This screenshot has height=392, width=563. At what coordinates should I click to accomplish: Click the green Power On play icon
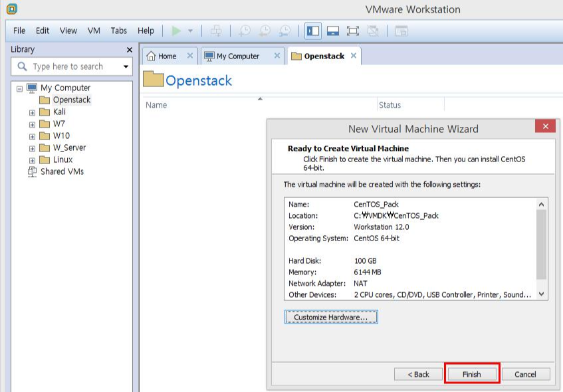pos(176,31)
